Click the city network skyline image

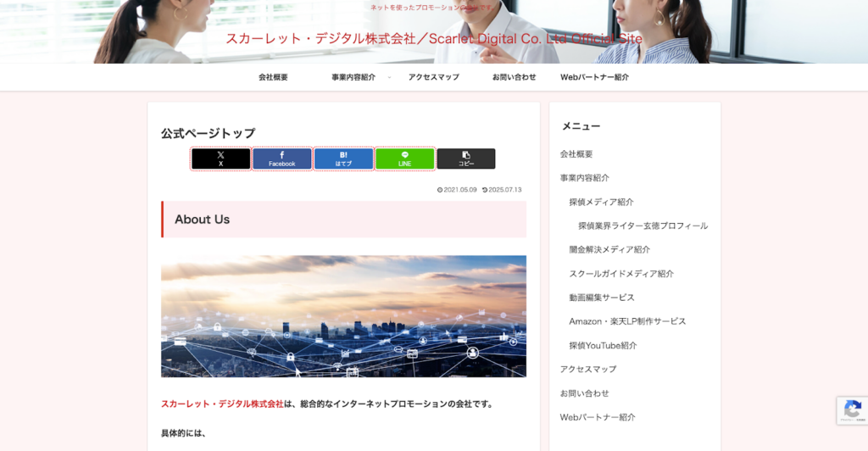344,316
